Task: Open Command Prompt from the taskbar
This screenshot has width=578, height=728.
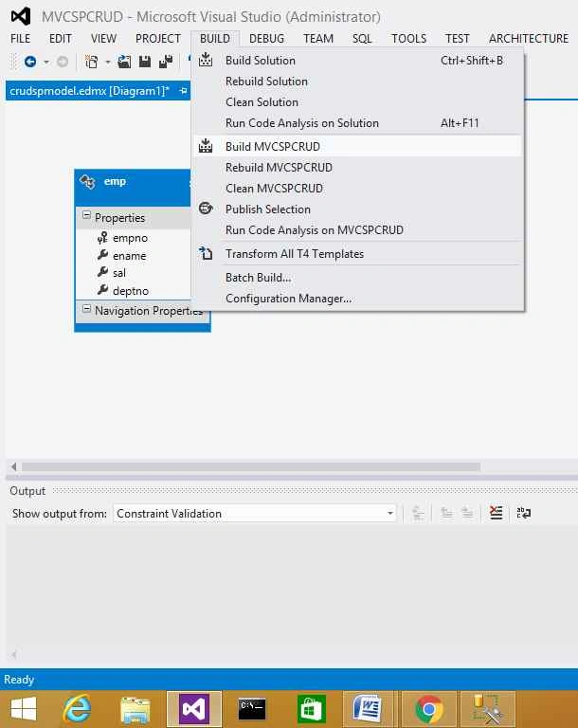Action: point(252,709)
